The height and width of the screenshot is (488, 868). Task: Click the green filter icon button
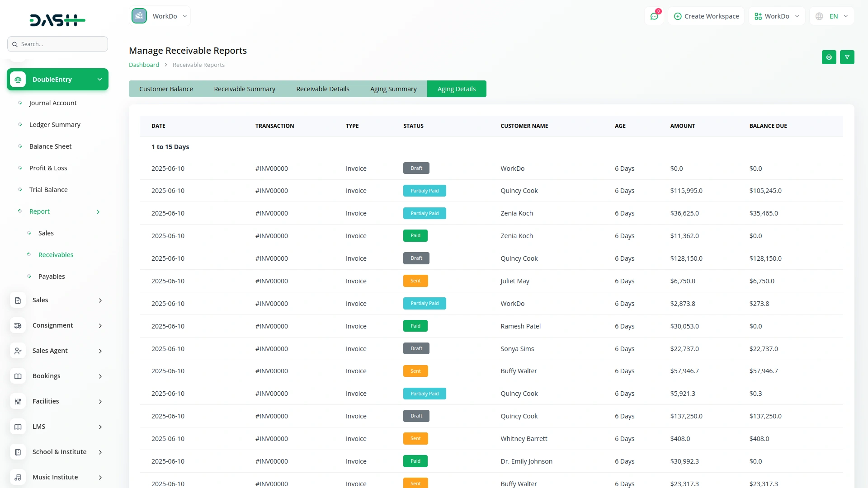847,57
